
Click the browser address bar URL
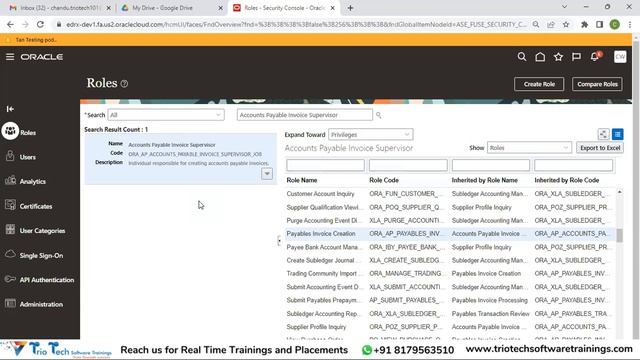click(x=296, y=24)
